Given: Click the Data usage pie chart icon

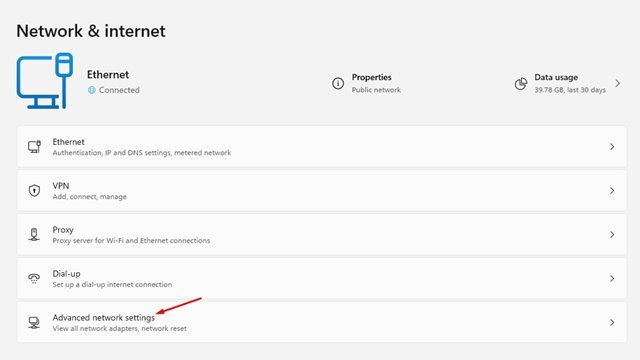Looking at the screenshot, I should [520, 84].
